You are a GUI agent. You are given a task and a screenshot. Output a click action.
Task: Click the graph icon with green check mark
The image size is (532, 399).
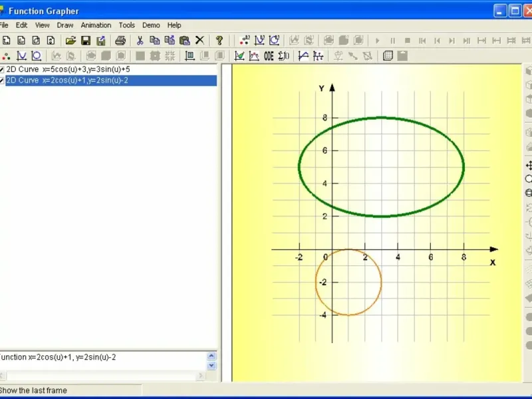[x=239, y=56]
